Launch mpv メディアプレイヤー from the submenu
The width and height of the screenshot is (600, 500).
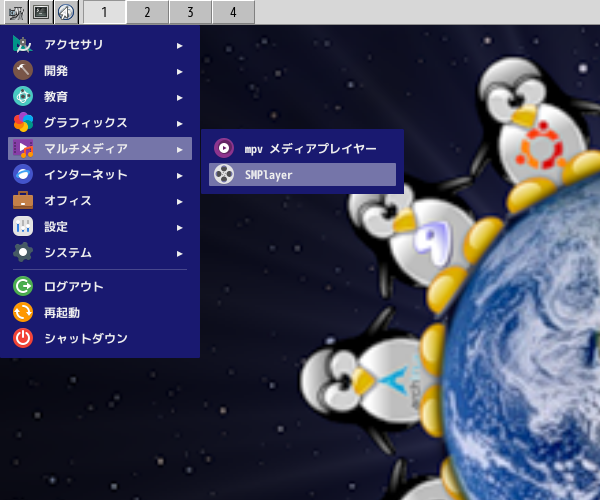(x=302, y=148)
